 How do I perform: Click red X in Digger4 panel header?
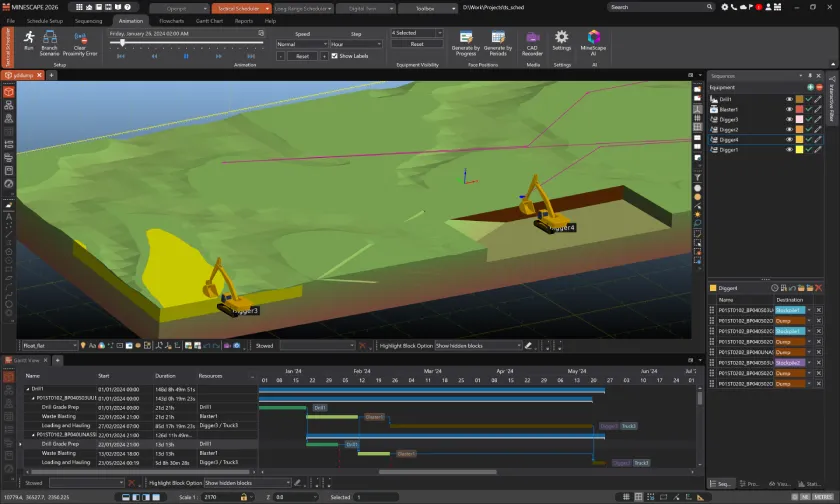click(819, 288)
